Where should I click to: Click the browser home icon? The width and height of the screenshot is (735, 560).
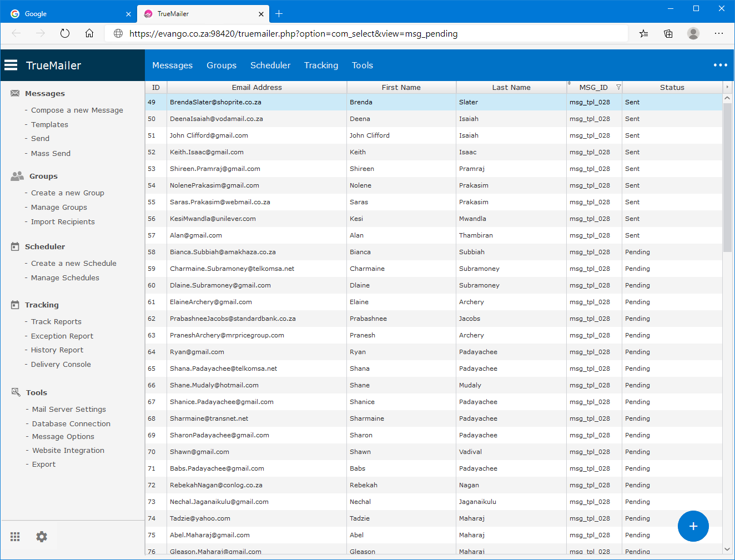click(89, 33)
